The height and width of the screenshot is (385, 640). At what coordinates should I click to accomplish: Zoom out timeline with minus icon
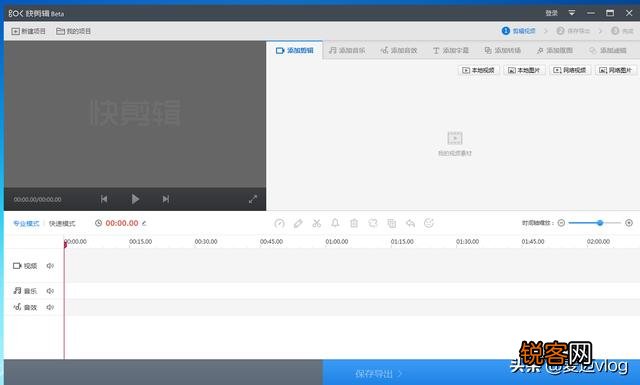tap(561, 223)
